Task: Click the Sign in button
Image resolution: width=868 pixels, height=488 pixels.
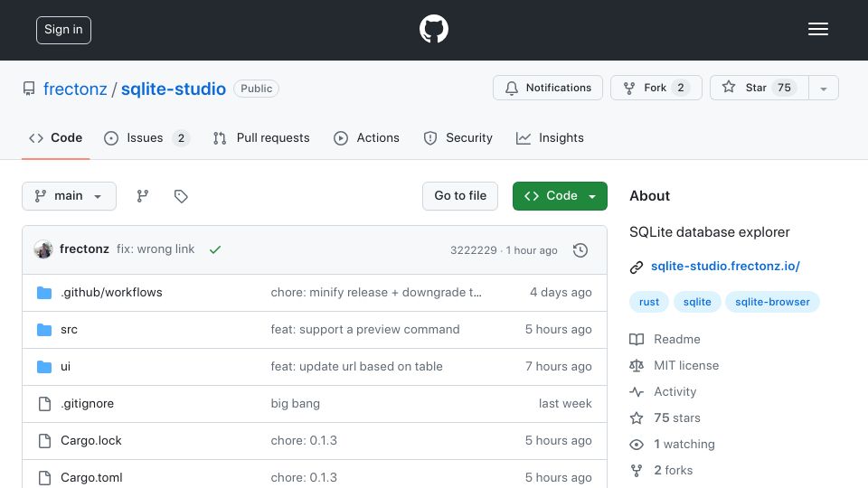Action: (x=63, y=30)
